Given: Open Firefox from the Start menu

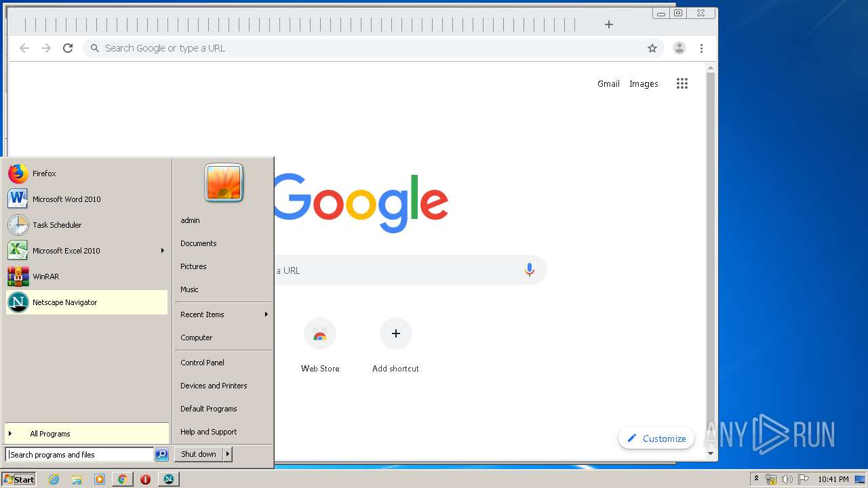Looking at the screenshot, I should pyautogui.click(x=87, y=174).
